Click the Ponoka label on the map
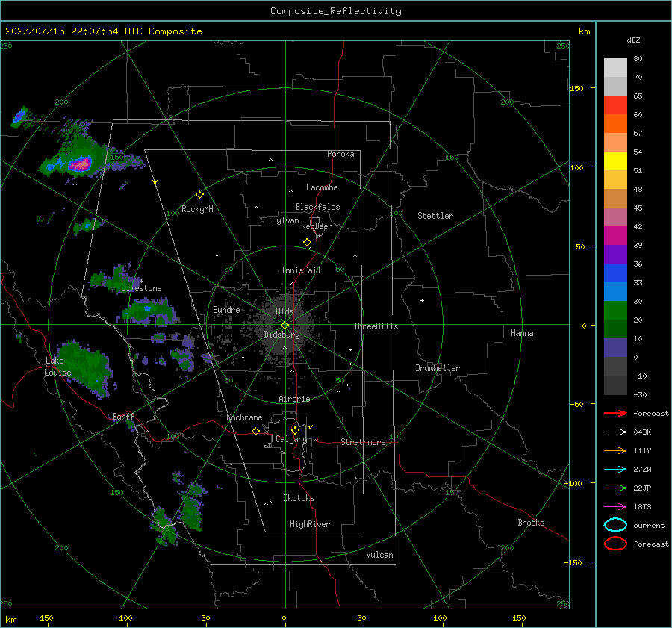Viewport: 672px width, 628px height. [340, 154]
